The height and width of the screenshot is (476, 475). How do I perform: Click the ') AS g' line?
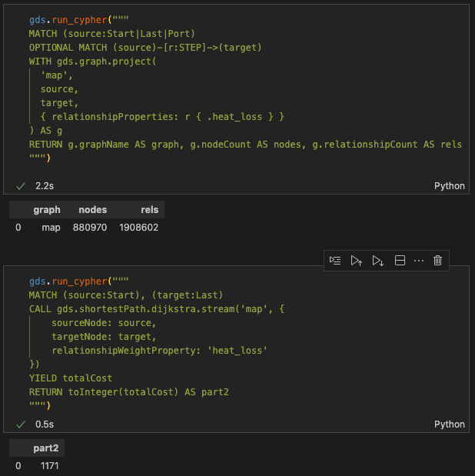pos(45,131)
